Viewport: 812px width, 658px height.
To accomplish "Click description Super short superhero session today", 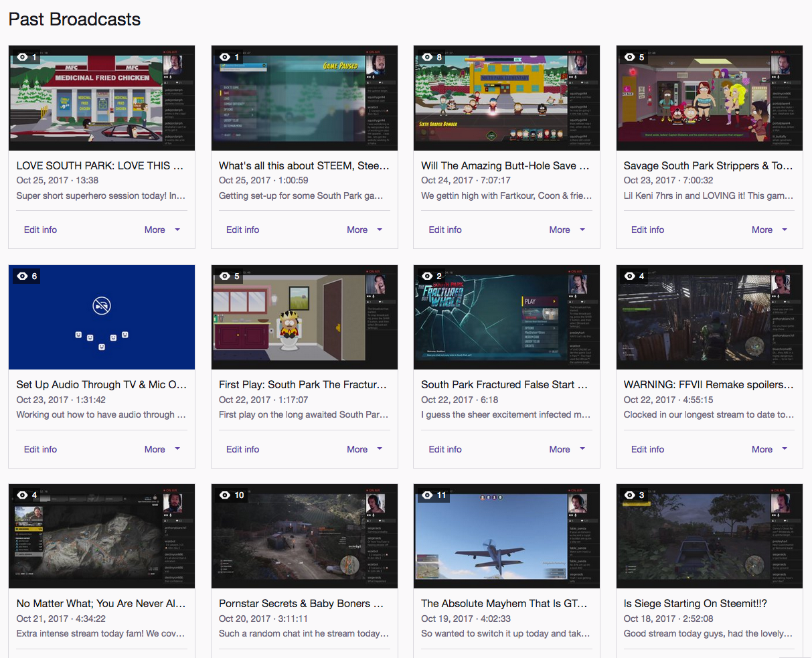I will click(101, 195).
